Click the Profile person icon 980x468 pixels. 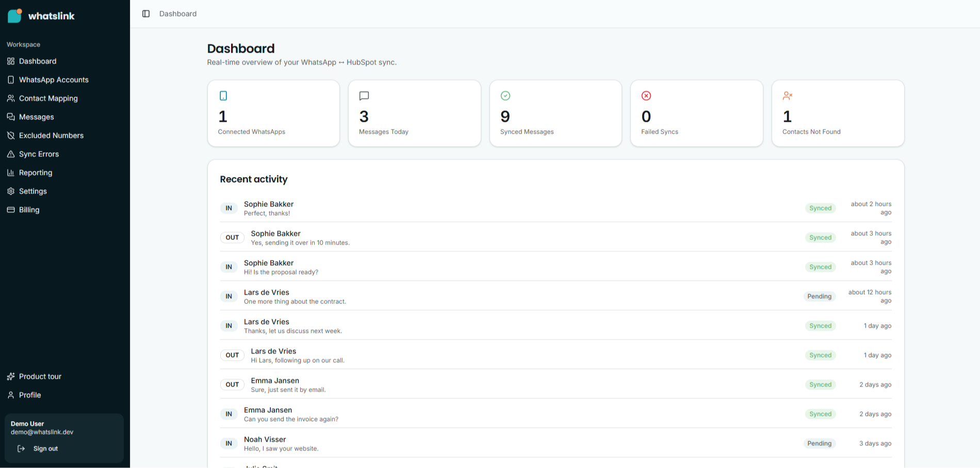click(11, 395)
